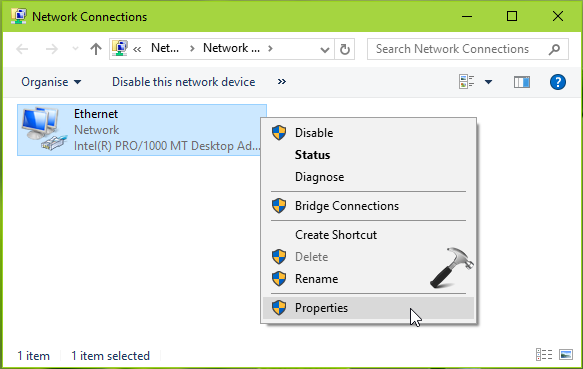Click the Search Network Connections field
The width and height of the screenshot is (583, 369).
(467, 49)
